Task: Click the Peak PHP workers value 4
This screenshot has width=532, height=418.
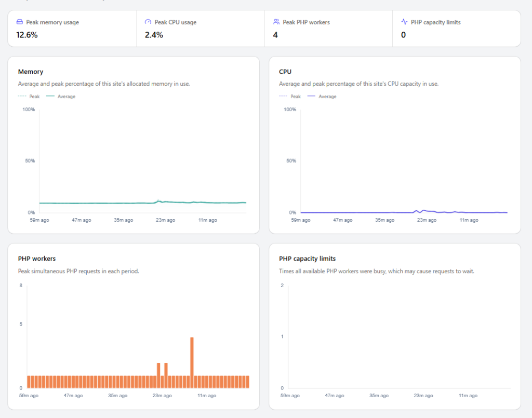Action: [275, 35]
